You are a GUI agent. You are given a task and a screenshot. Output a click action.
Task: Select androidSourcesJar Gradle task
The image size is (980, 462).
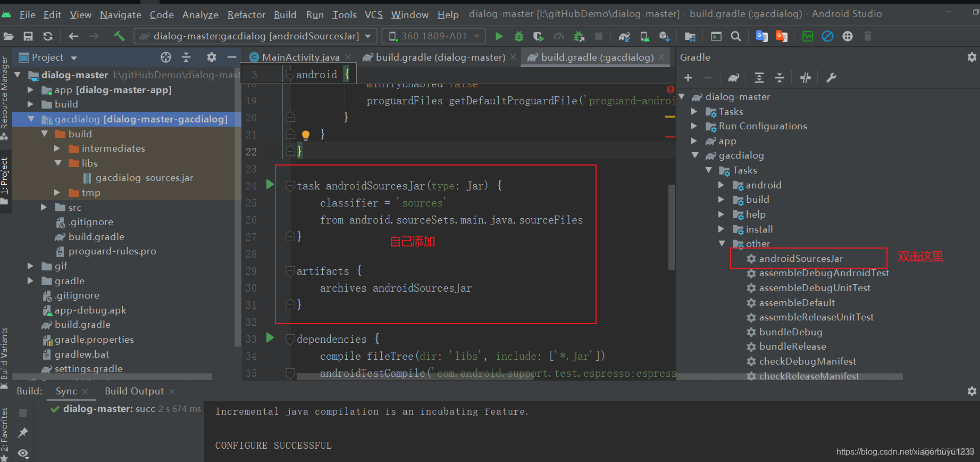point(801,258)
